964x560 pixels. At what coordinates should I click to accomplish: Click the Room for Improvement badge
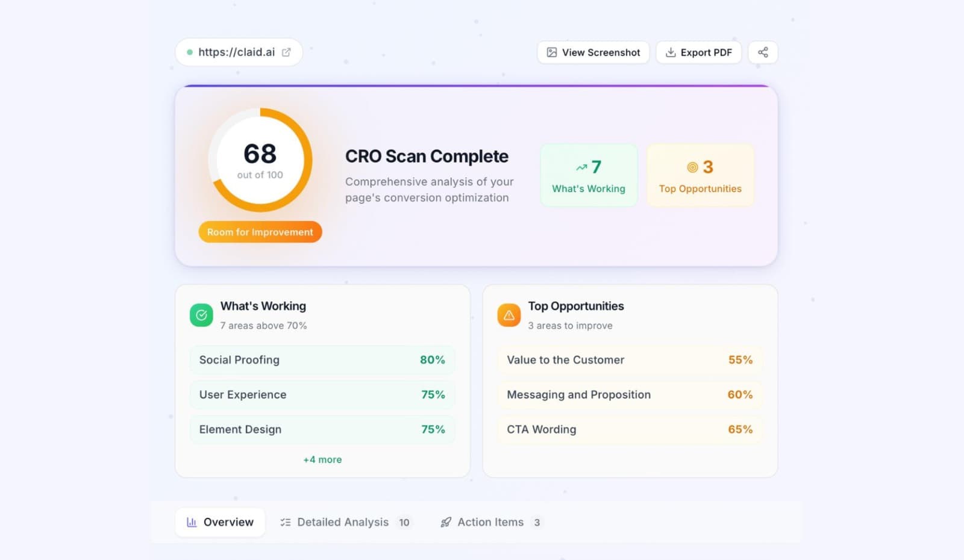coord(260,232)
